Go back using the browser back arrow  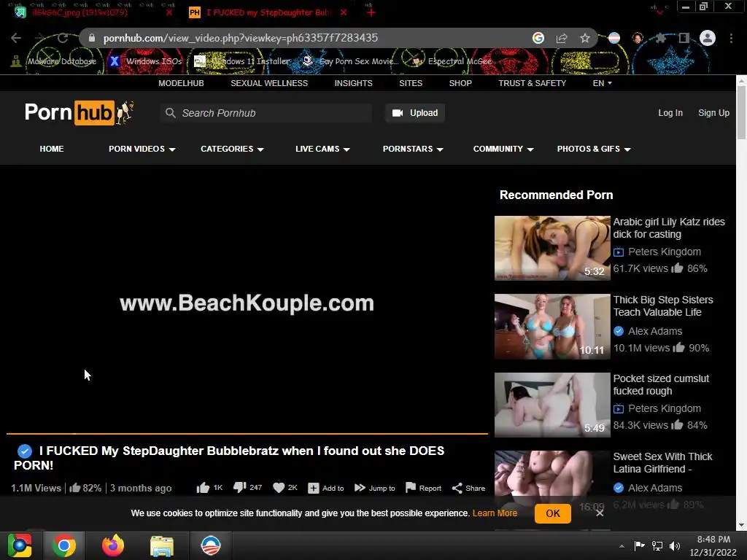[x=16, y=38]
